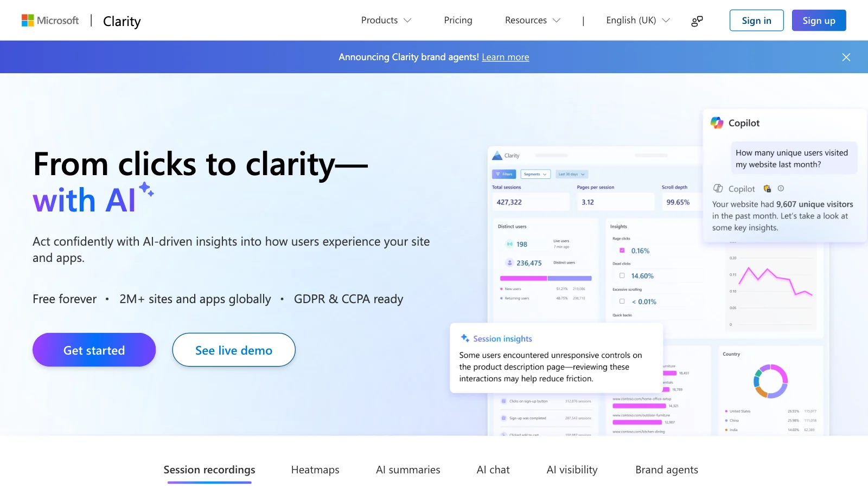Click the "Announcing Clarity brand agents!" banner text
Image resolution: width=868 pixels, height=488 pixels.
point(409,57)
